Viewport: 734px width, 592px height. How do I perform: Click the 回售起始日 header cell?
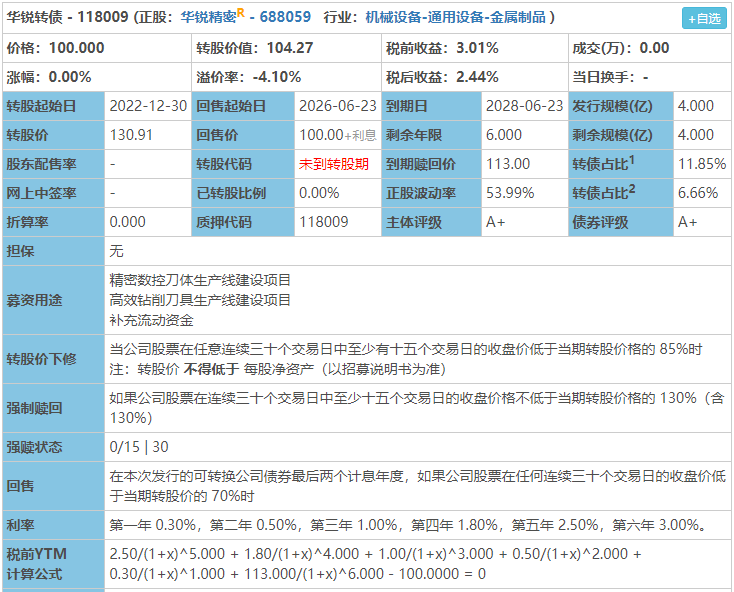pos(243,106)
